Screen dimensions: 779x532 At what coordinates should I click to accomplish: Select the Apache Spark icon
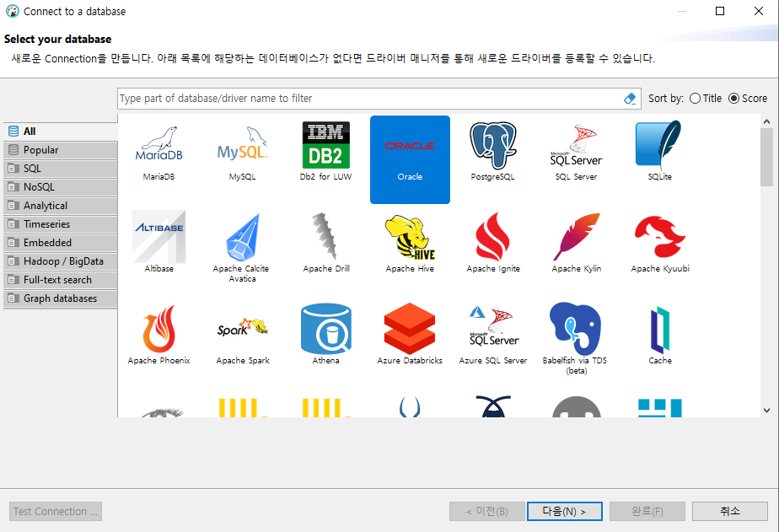click(243, 328)
